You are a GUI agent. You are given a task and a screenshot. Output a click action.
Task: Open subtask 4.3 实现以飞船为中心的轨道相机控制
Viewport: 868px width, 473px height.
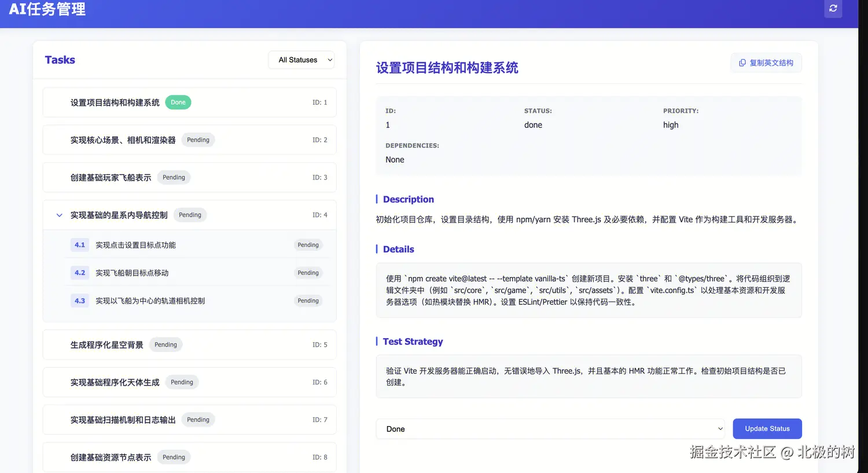click(x=196, y=300)
